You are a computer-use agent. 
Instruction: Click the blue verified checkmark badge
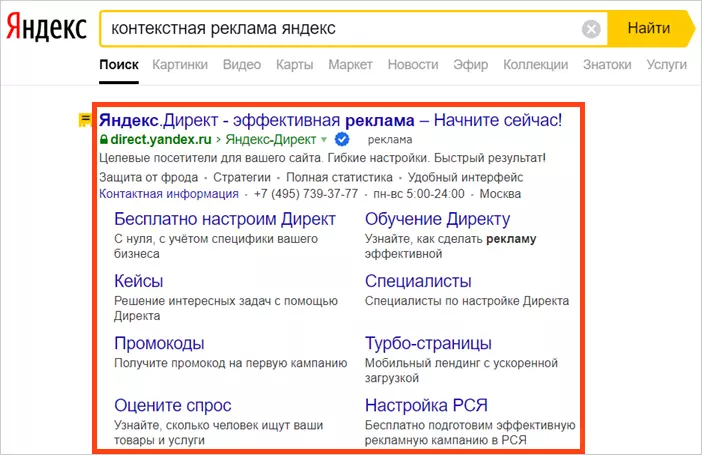pos(342,139)
